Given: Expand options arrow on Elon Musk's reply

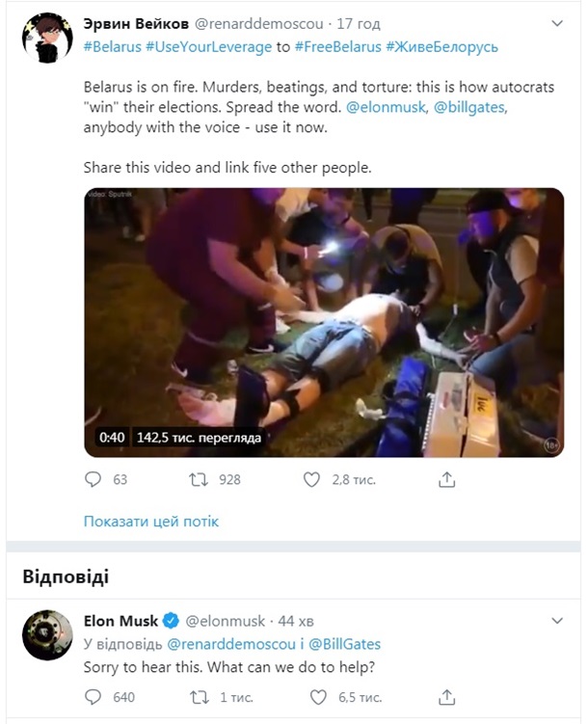Looking at the screenshot, I should tap(558, 620).
